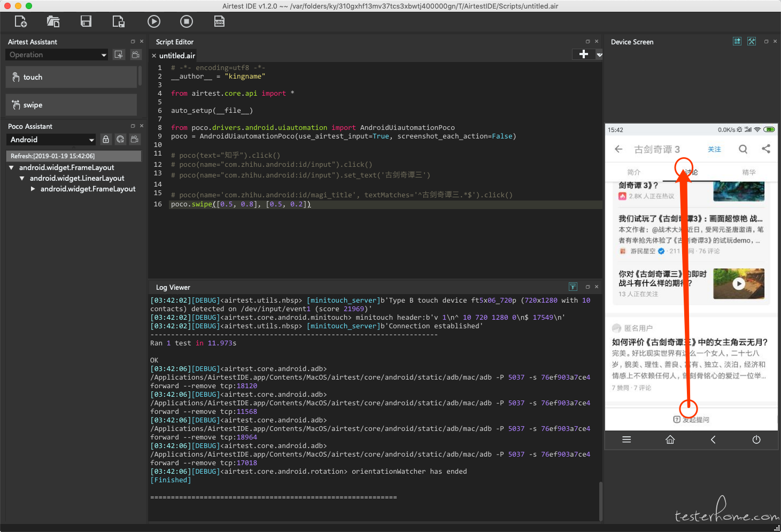The height and width of the screenshot is (532, 781).
Task: Click the device Home button
Action: click(x=670, y=440)
